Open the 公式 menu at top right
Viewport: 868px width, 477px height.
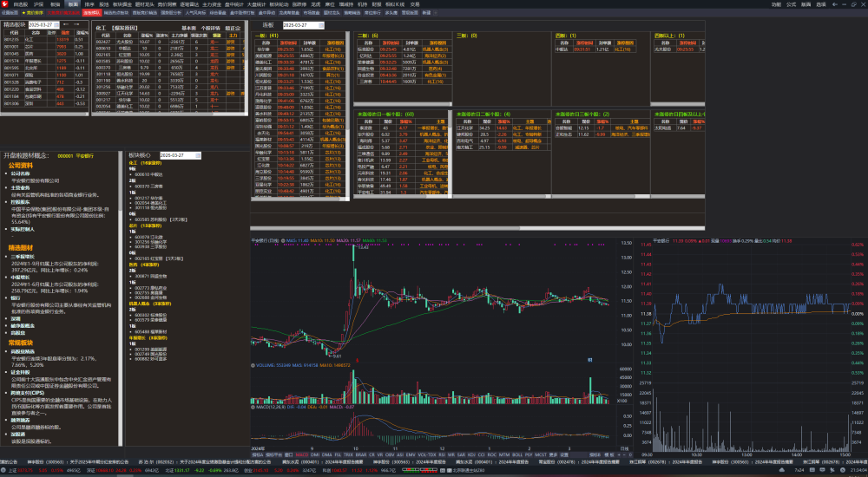791,3
